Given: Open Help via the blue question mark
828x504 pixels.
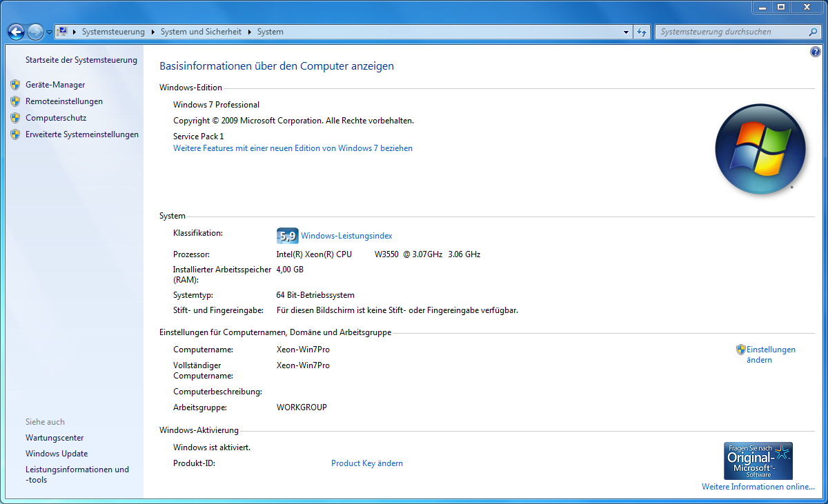Looking at the screenshot, I should click(815, 52).
